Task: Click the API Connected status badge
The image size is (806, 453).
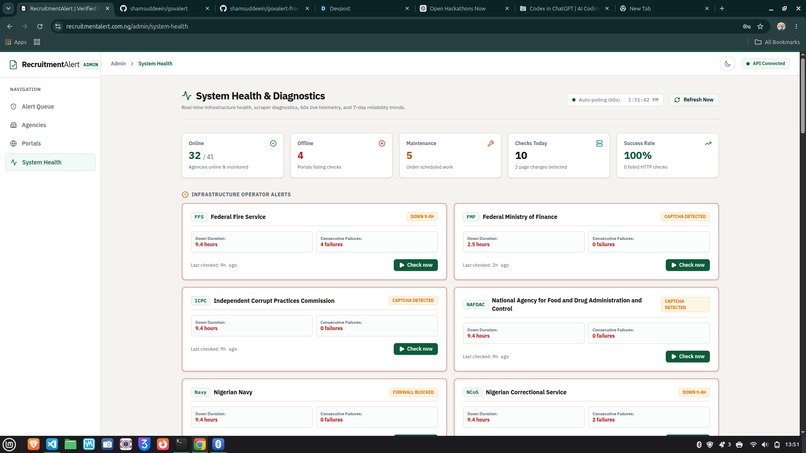Action: pos(765,64)
